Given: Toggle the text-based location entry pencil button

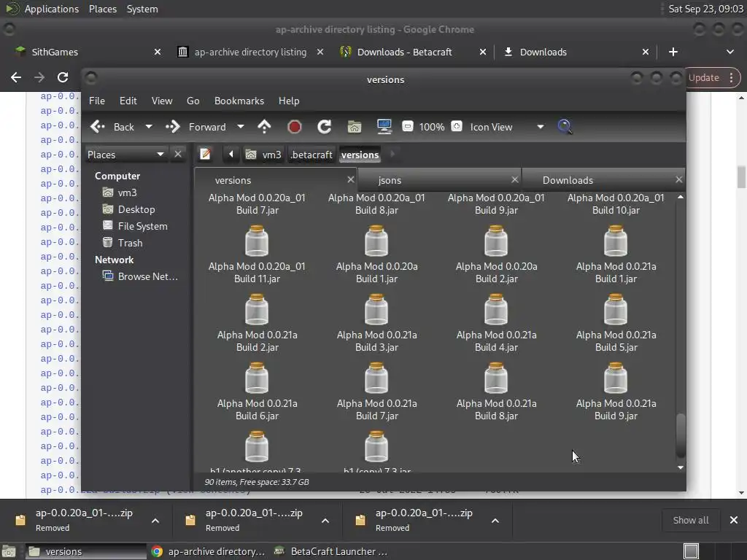Looking at the screenshot, I should pyautogui.click(x=206, y=154).
